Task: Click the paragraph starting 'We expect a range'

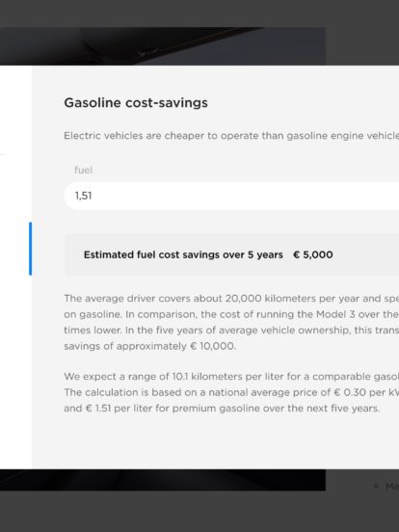Action: point(231,392)
